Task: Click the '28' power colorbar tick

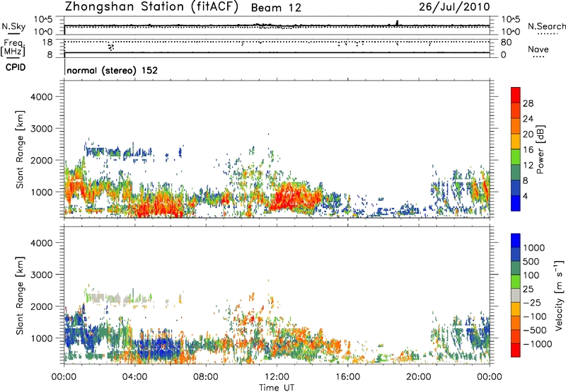Action: coord(528,103)
